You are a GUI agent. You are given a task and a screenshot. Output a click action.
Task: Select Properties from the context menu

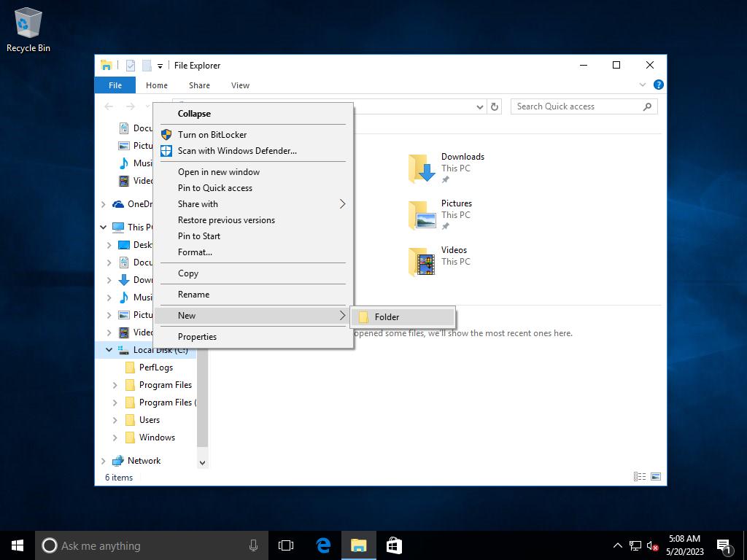tap(197, 337)
